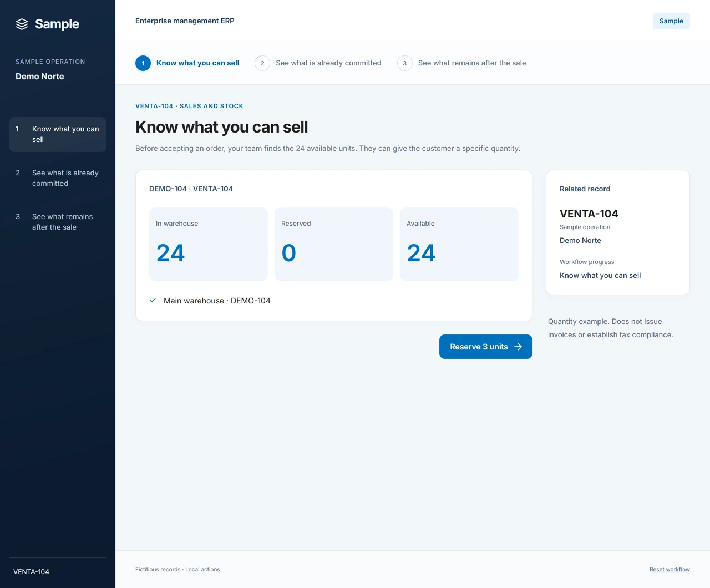Click the 'Main warehouse · DEMO-104' line
This screenshot has height=588, width=710.
[217, 301]
